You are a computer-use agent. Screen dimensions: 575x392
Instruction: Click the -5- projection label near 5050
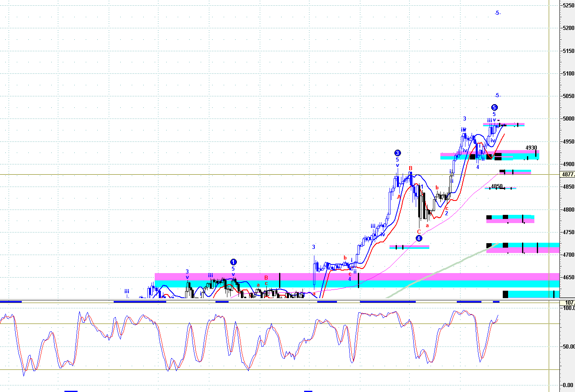pyautogui.click(x=497, y=96)
